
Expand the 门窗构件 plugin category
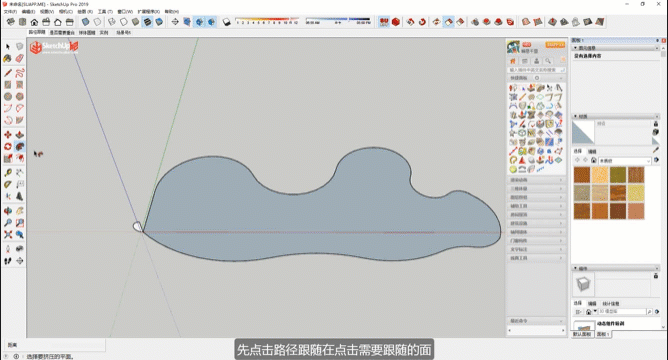pos(536,241)
